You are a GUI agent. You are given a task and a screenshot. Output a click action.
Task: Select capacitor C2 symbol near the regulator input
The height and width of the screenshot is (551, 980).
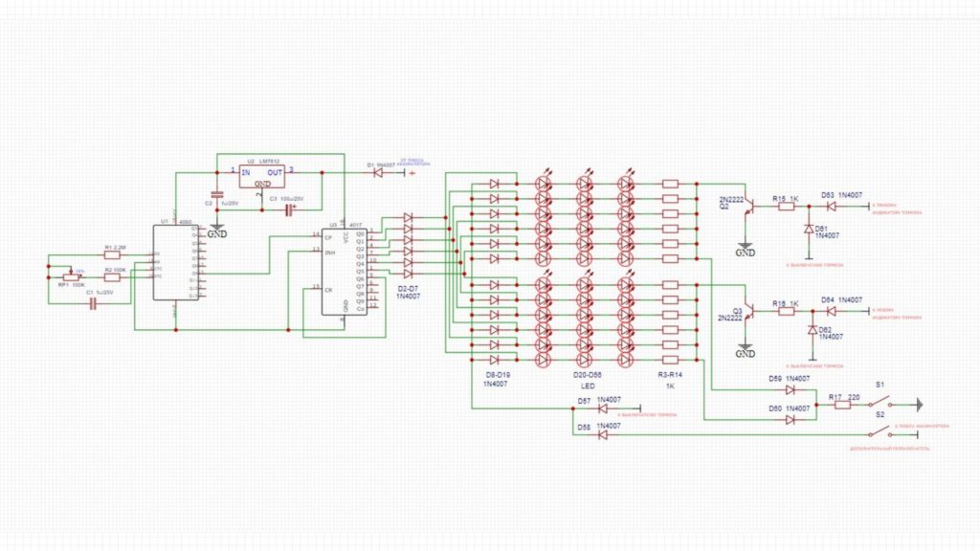[x=217, y=195]
